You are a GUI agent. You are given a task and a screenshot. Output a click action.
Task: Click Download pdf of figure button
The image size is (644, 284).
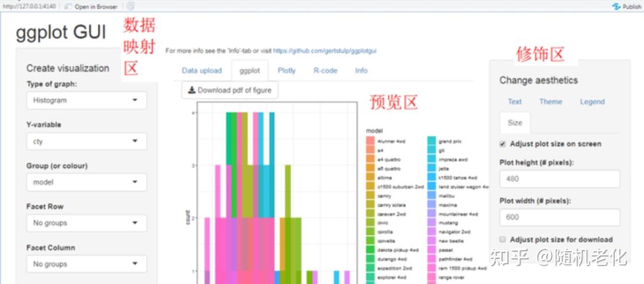point(230,91)
